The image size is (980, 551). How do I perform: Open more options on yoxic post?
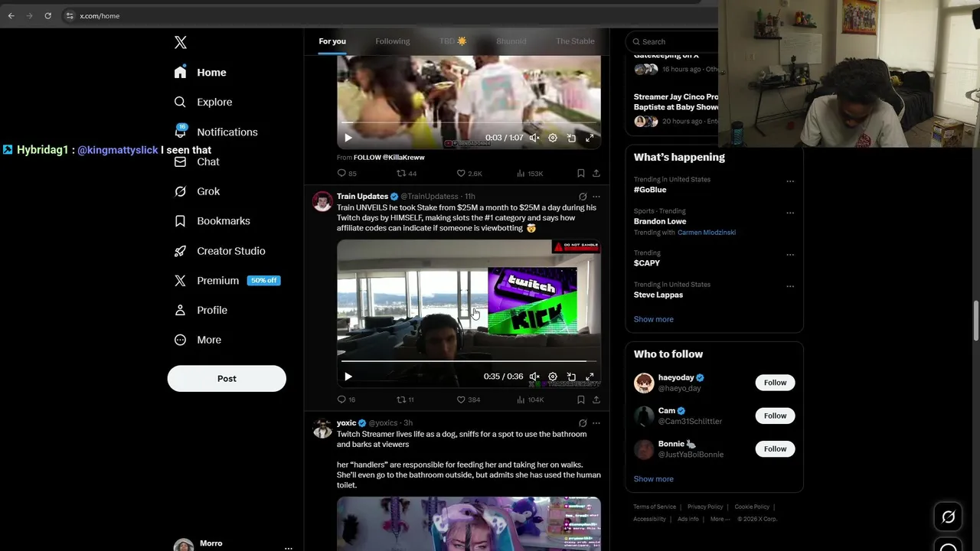596,423
